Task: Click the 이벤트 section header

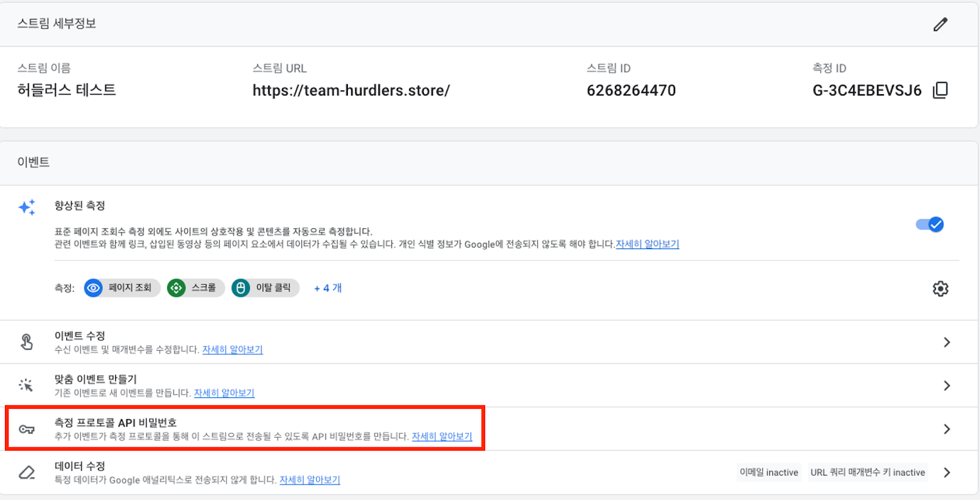Action: (34, 162)
